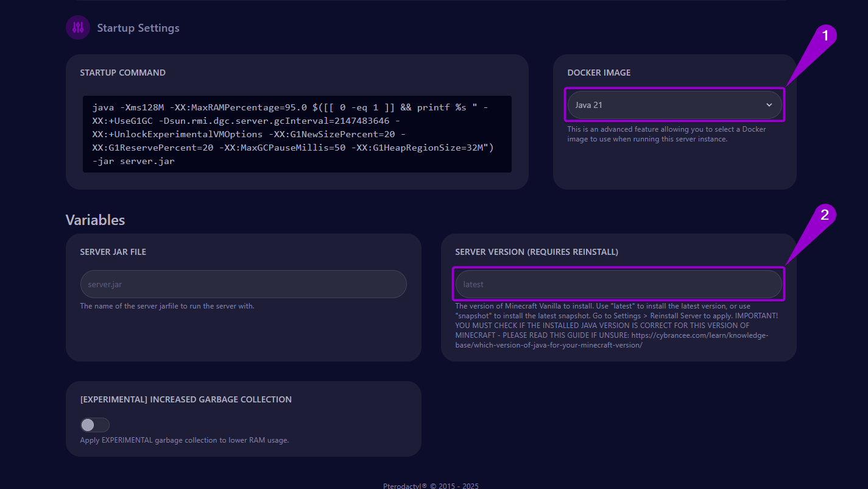Click the purple annotation marker numbered 2
This screenshot has height=489, width=868.
tap(825, 215)
